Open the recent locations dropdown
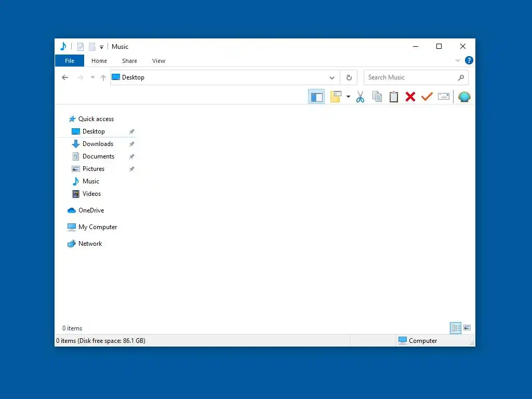The height and width of the screenshot is (399, 532). (x=92, y=77)
